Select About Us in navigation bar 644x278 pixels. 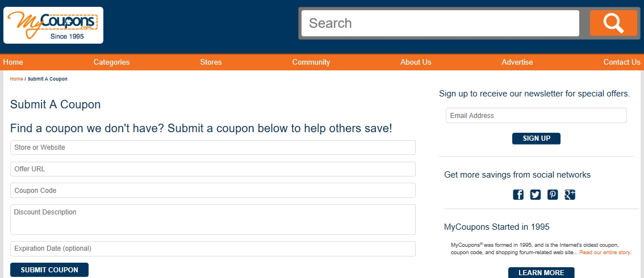[416, 62]
